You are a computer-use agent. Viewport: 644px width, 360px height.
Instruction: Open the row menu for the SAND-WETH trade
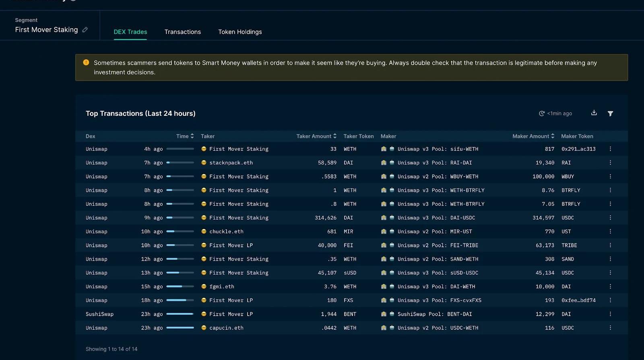610,259
